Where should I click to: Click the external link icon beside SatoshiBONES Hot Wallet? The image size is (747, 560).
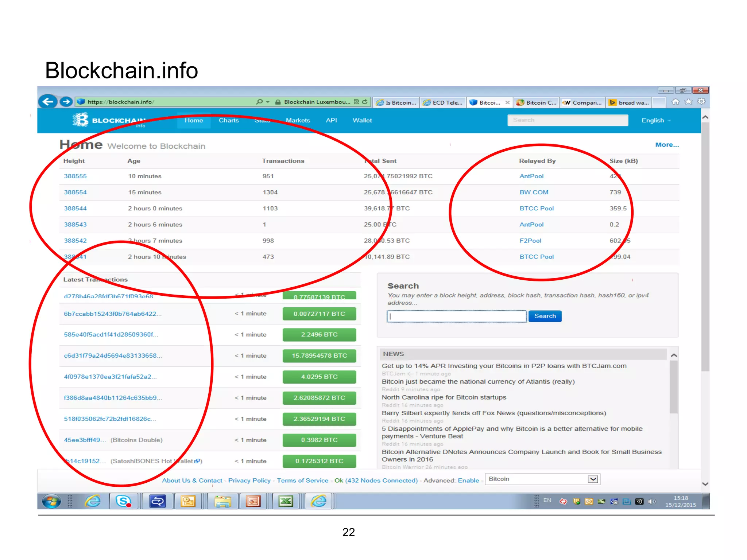click(197, 461)
